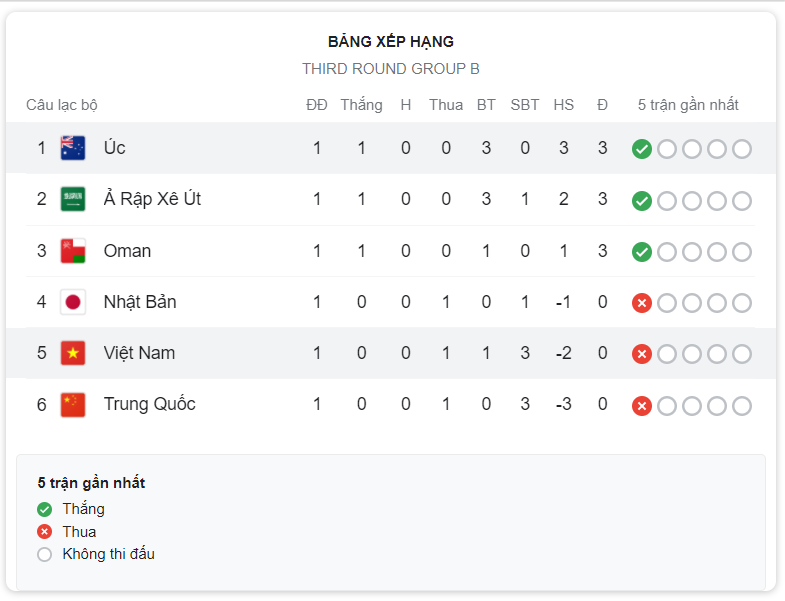Click Việt Nam's red loss icon
785x601 pixels.
641,354
